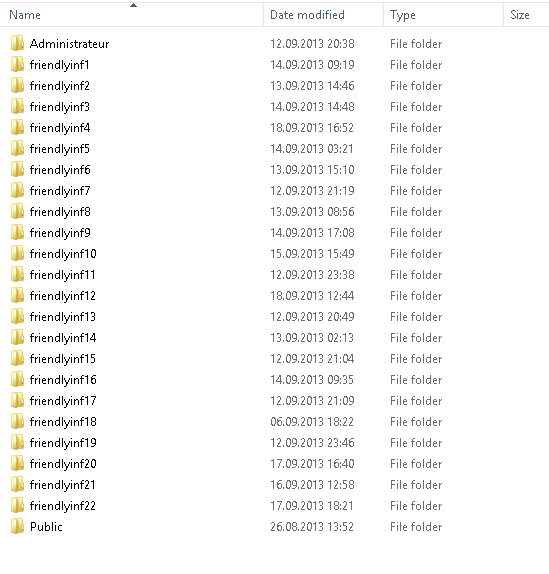Click the friendlyinf11 folder icon
Viewport: 549px width, 574px height.
coord(17,275)
